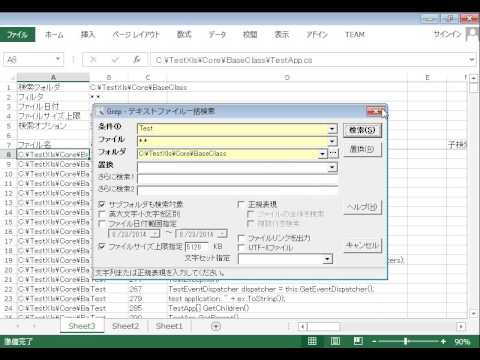Close the Grep dialog with red X

[x=375, y=112]
